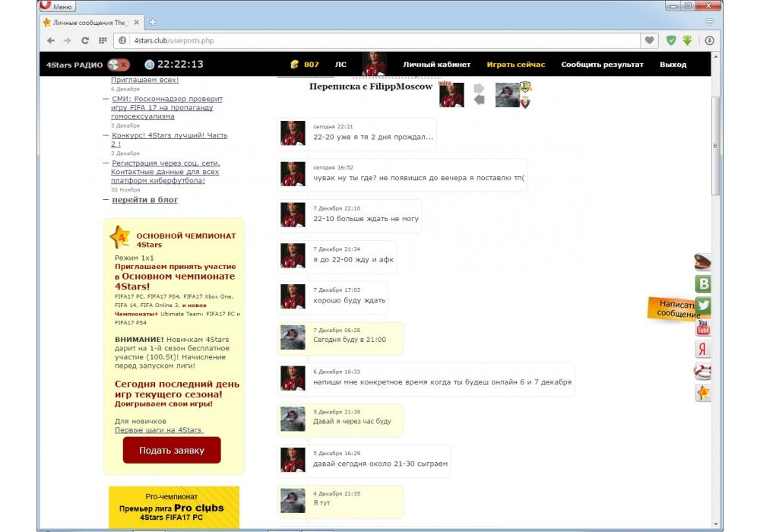Open the green shield extension icon
760x532 pixels.
(x=671, y=41)
